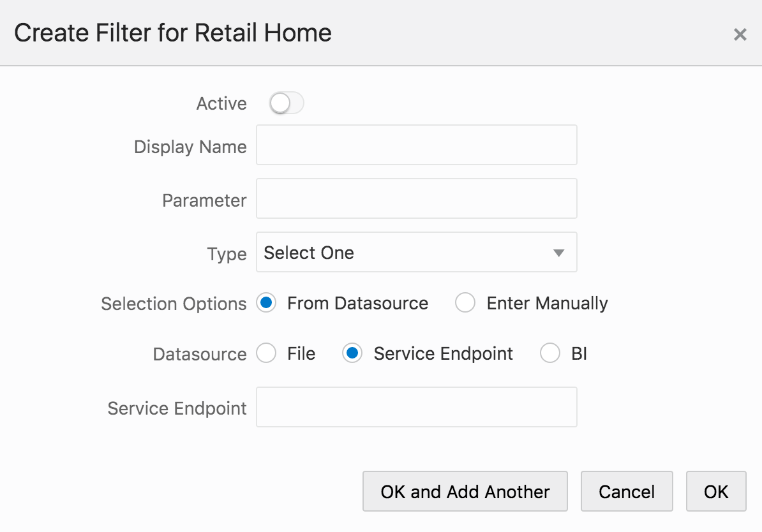
Task: Click the 'Select One' text in Type
Action: tap(309, 253)
